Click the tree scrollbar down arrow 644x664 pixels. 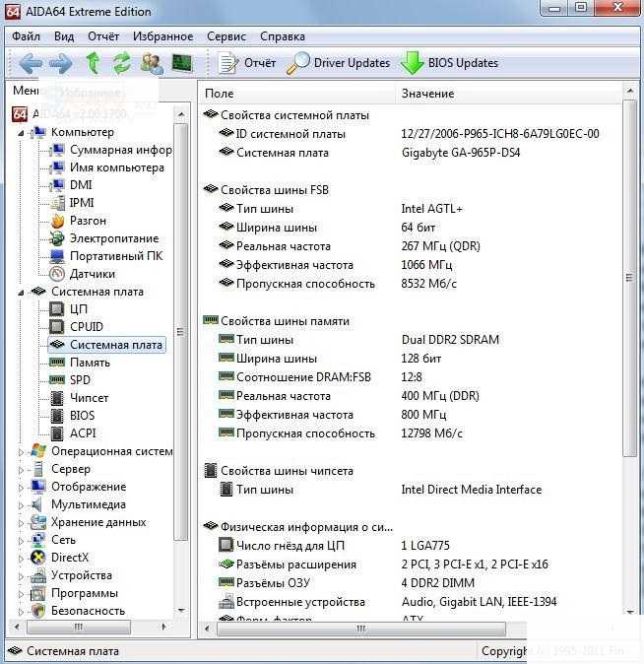coord(181,611)
